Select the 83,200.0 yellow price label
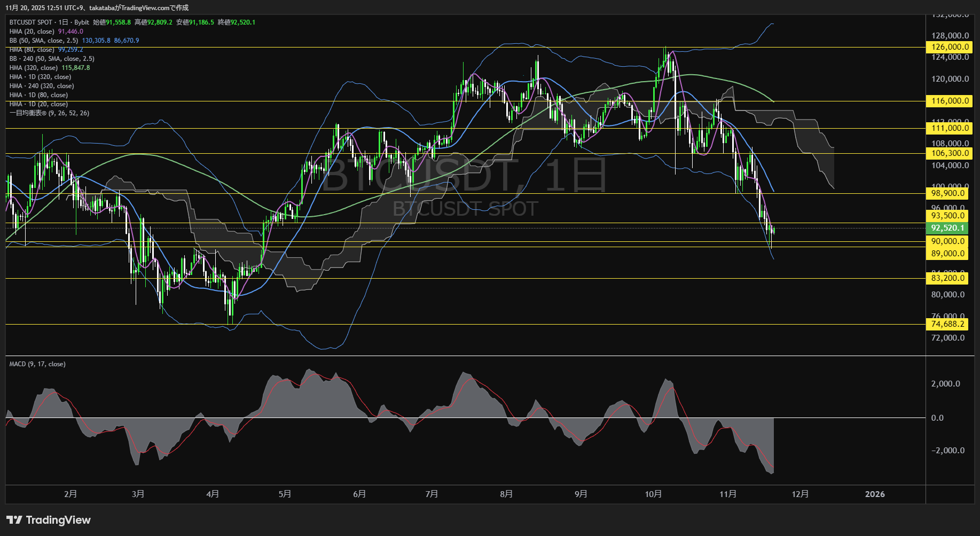This screenshot has width=980, height=536. point(947,278)
